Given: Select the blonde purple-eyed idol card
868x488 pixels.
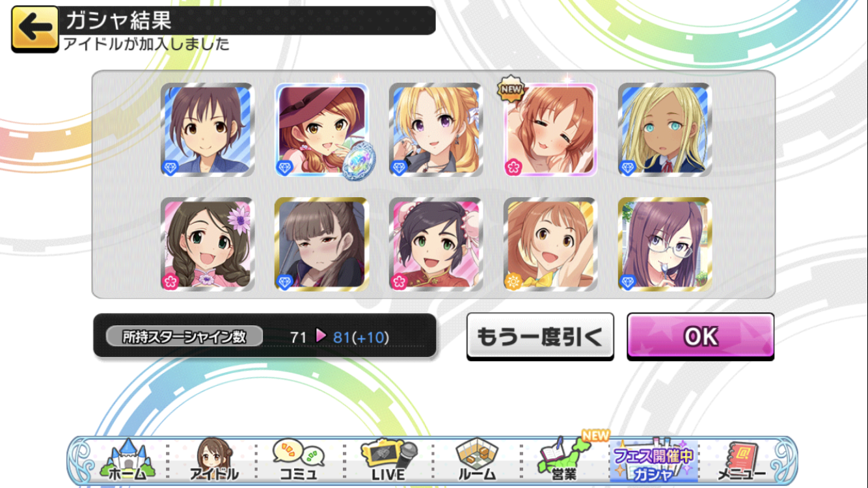Looking at the screenshot, I should [x=436, y=129].
